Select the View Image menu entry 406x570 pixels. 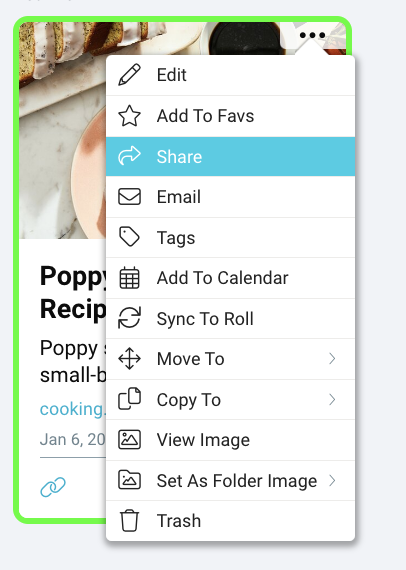pyautogui.click(x=230, y=440)
